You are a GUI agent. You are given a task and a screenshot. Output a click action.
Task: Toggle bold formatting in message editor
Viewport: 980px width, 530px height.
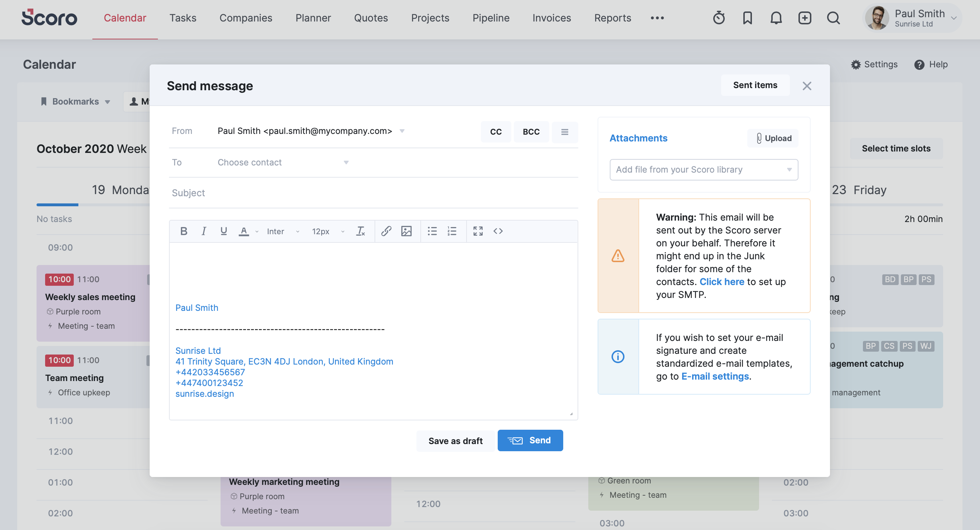(184, 231)
